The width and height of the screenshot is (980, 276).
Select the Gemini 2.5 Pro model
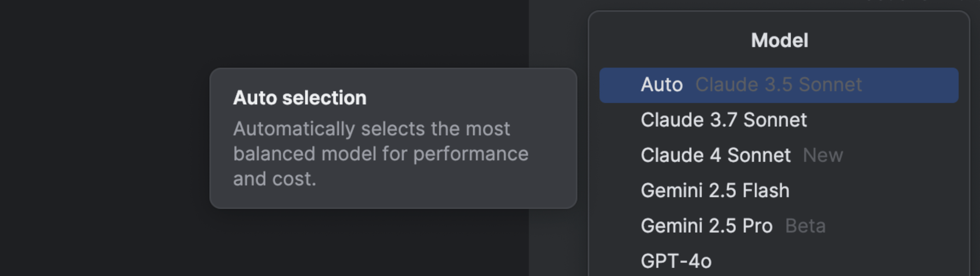click(x=706, y=226)
